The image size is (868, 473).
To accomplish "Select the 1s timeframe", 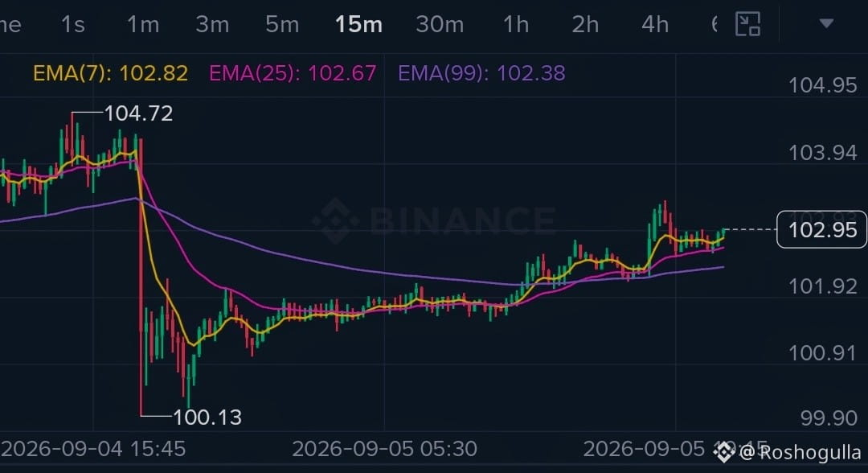I will click(x=73, y=25).
